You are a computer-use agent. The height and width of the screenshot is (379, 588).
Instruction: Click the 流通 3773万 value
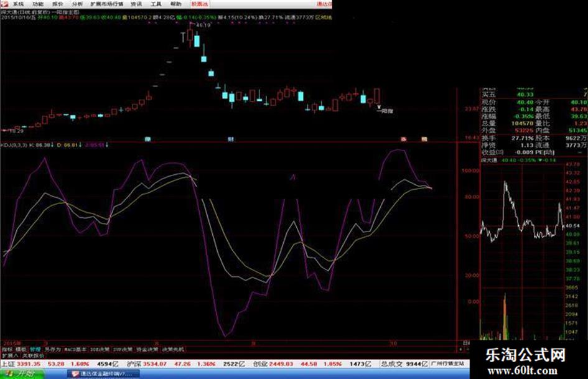pos(576,145)
